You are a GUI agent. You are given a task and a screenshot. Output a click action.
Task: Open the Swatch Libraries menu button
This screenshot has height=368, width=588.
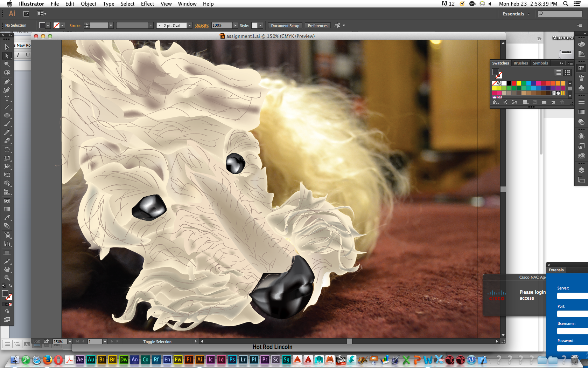tap(496, 102)
